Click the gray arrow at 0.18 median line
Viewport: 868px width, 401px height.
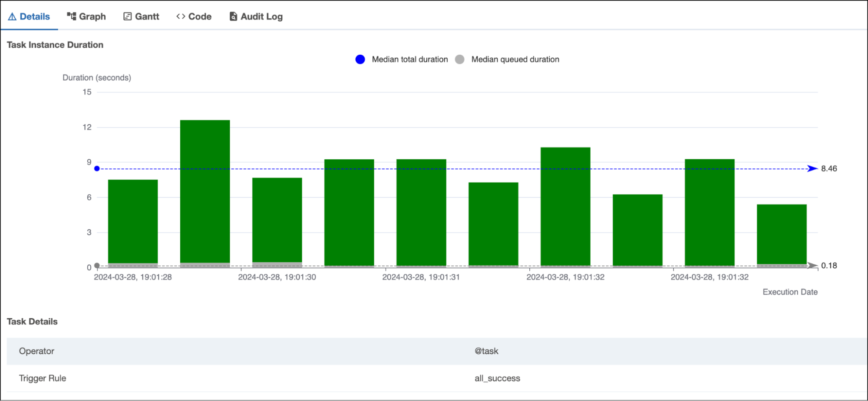(812, 266)
